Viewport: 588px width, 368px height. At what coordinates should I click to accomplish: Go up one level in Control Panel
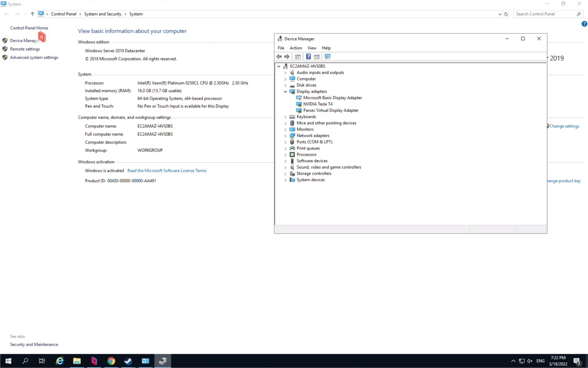pyautogui.click(x=32, y=14)
